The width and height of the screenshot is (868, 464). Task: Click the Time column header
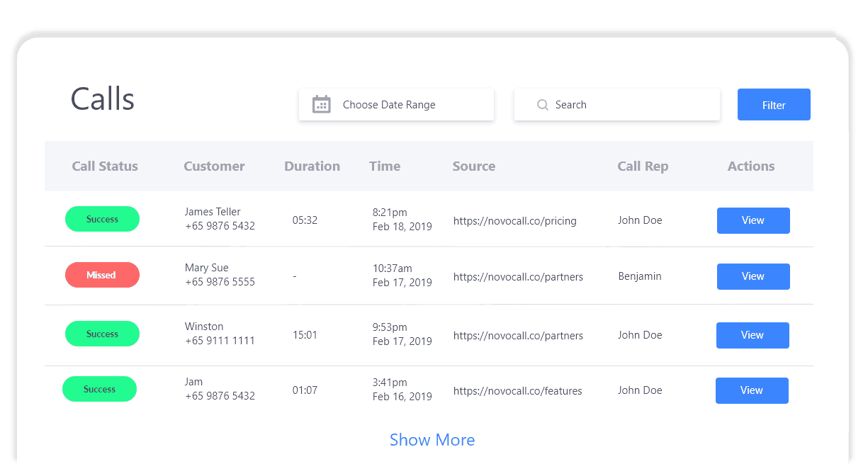pos(385,166)
